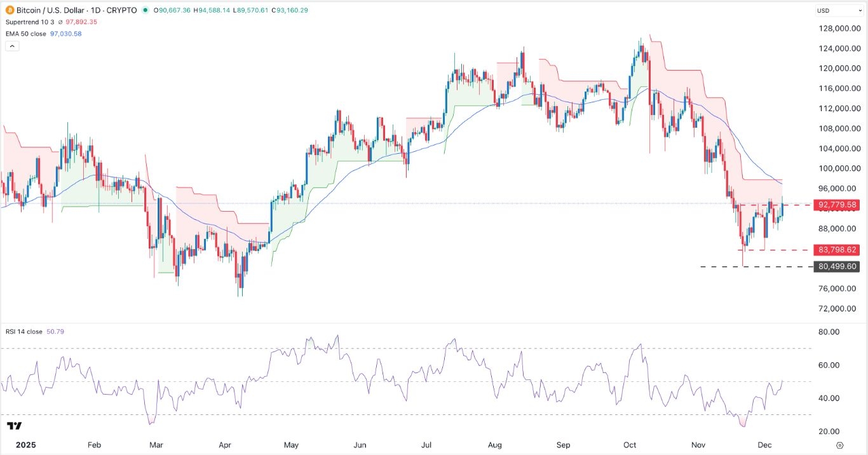This screenshot has height=455, width=868.
Task: Collapse the indicator legend with the chevron
Action: click(12, 46)
